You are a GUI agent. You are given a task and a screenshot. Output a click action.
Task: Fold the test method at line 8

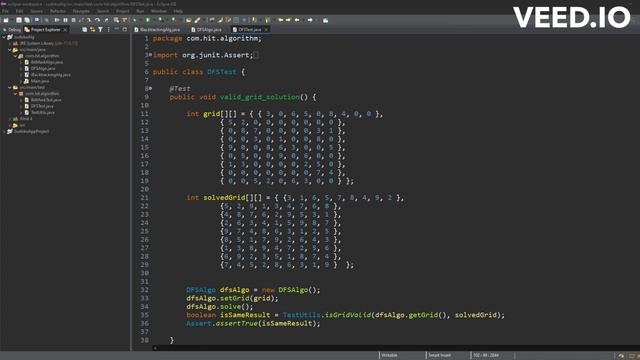(x=151, y=88)
